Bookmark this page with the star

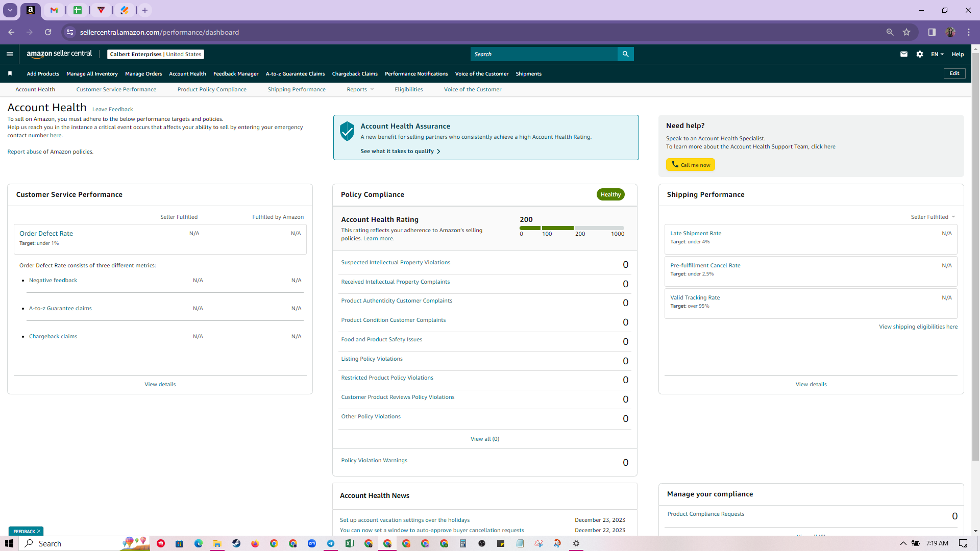pos(906,32)
